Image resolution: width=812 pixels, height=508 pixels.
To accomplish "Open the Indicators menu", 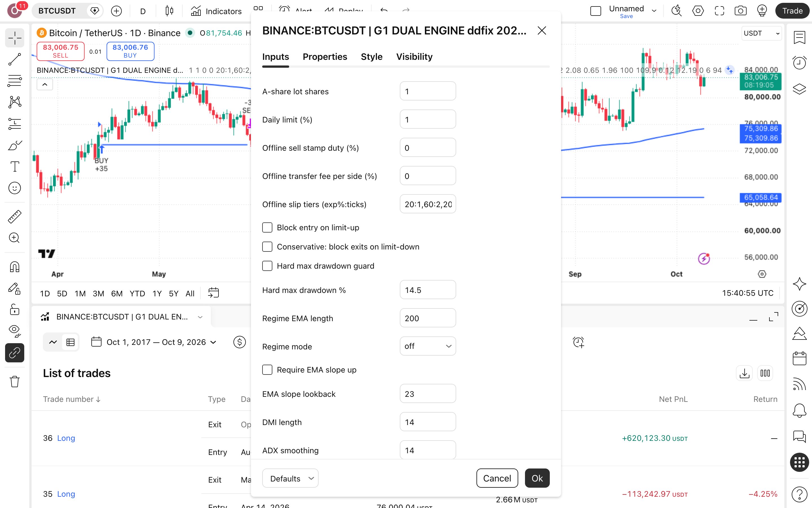I will [x=216, y=11].
